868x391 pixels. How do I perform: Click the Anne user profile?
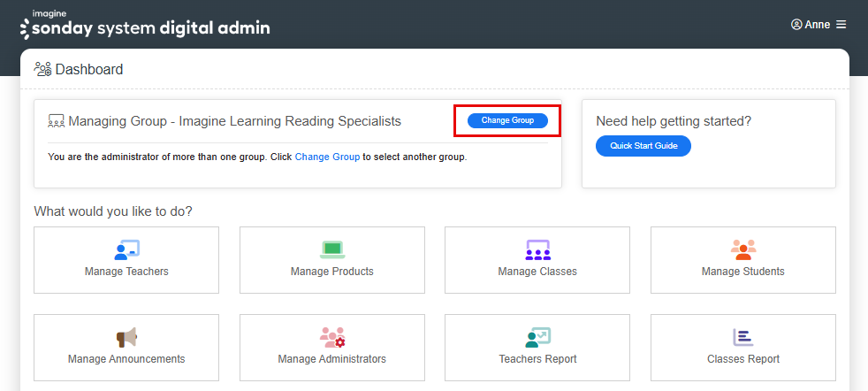[811, 25]
